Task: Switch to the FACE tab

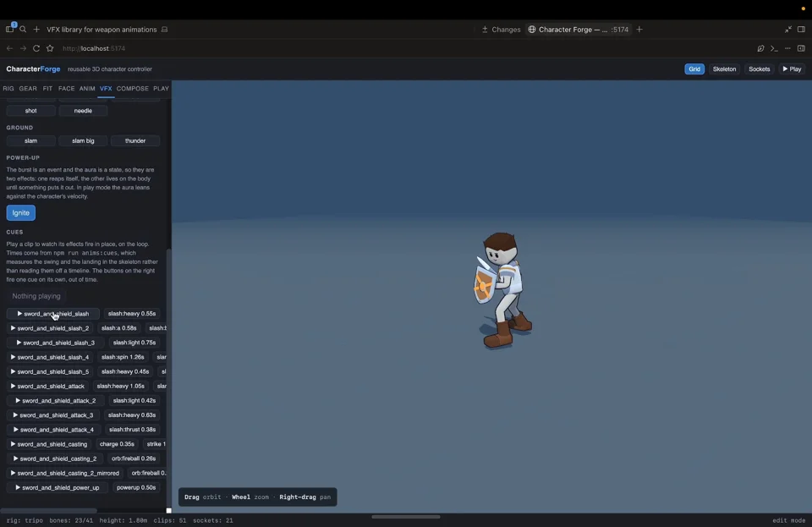Action: click(x=66, y=89)
